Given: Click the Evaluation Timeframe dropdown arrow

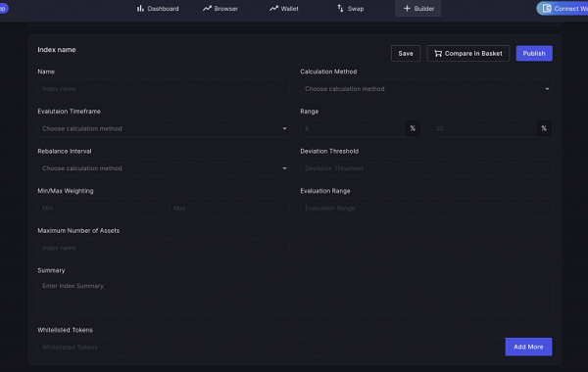Looking at the screenshot, I should click(x=284, y=129).
